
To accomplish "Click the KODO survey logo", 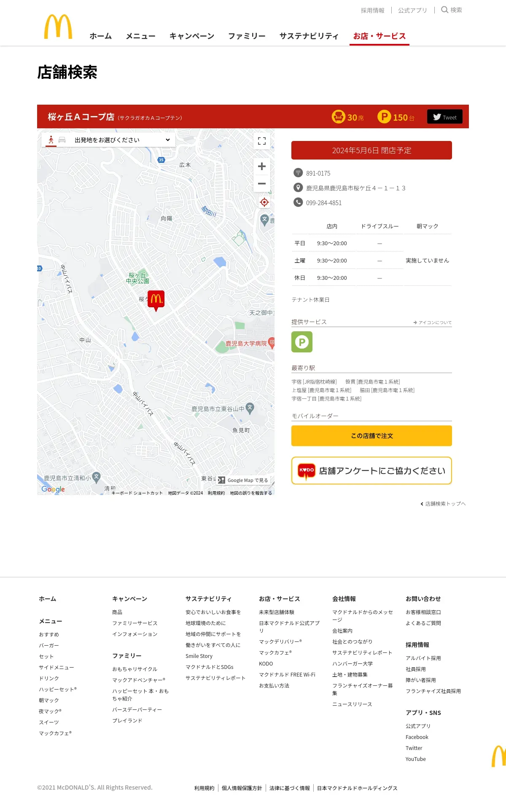I will (x=307, y=471).
